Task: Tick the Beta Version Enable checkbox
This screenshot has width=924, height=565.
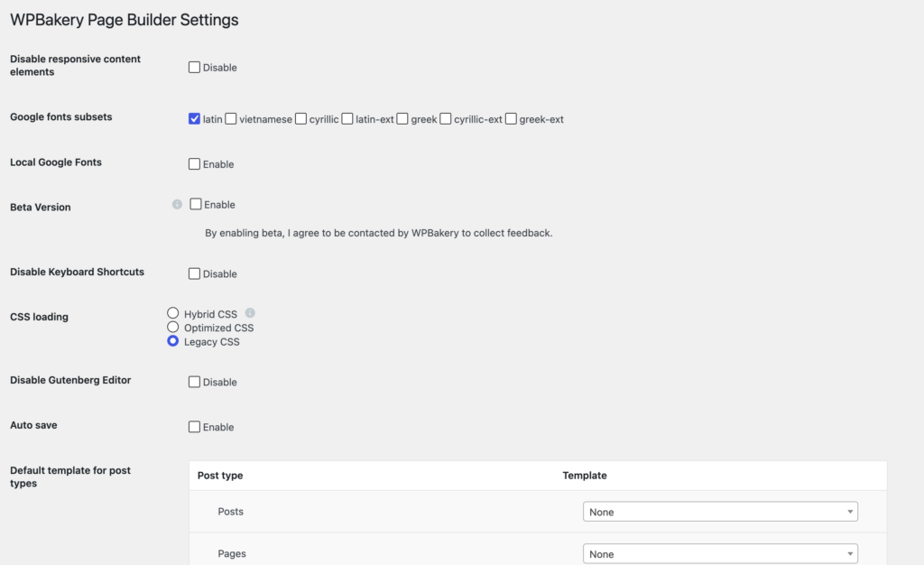Action: pyautogui.click(x=196, y=204)
